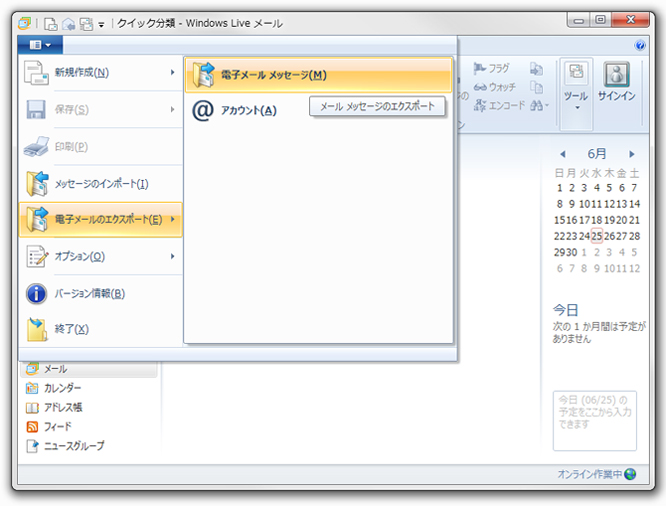Click the エンコード encoding button
The image size is (666, 506).
(x=500, y=105)
